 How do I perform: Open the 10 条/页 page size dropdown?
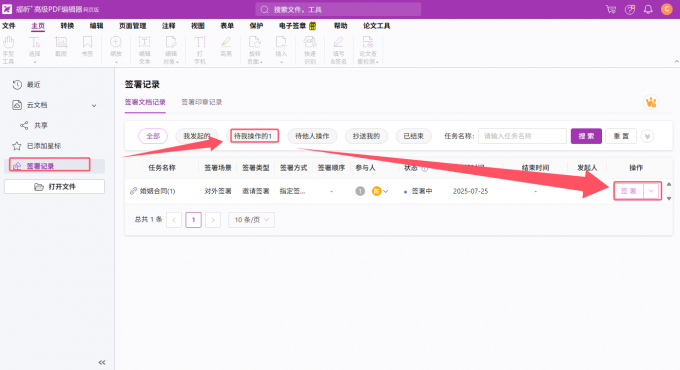click(x=252, y=220)
